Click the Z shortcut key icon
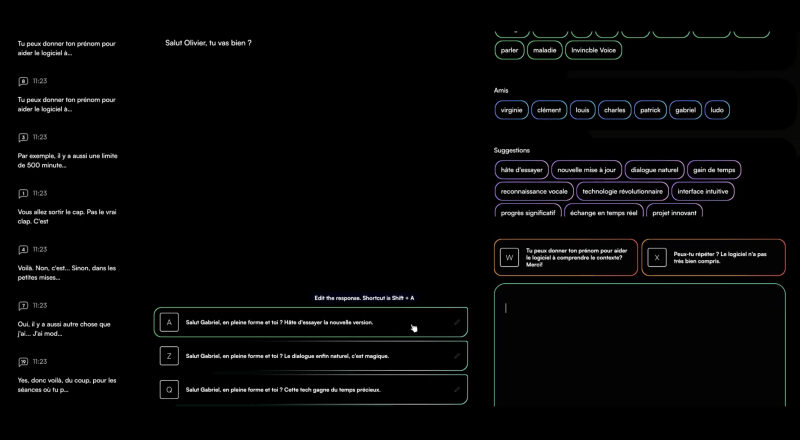 click(169, 355)
